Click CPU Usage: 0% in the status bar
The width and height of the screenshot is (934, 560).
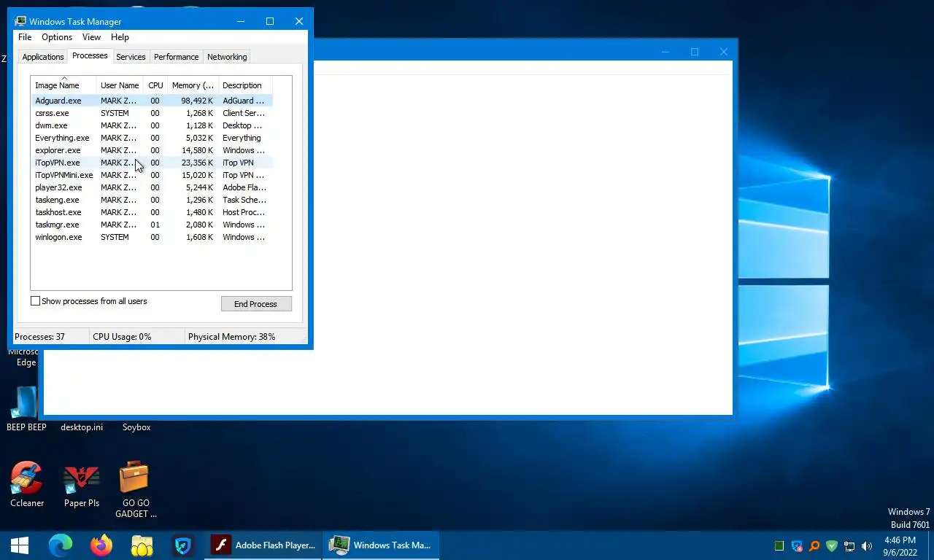122,337
